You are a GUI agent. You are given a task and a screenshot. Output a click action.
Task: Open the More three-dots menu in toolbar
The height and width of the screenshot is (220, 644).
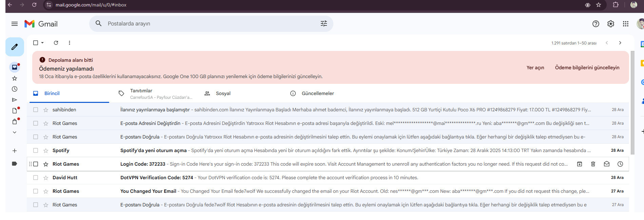click(x=70, y=43)
